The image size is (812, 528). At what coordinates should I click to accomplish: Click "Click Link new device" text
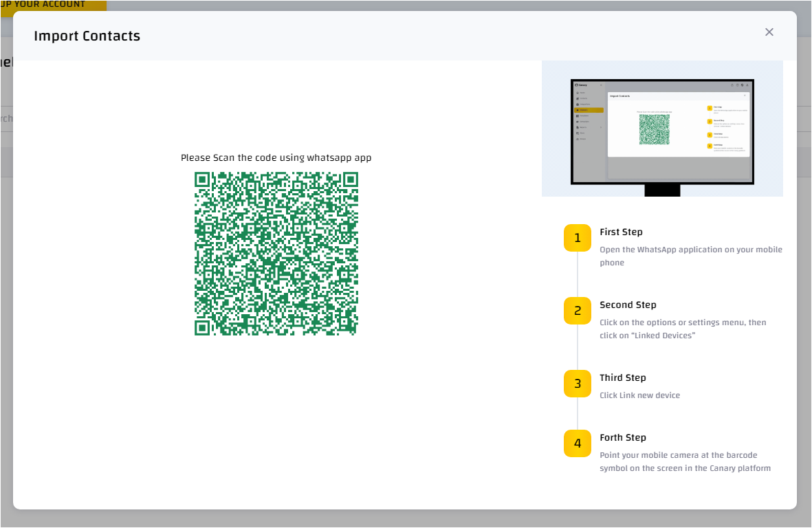(x=639, y=395)
